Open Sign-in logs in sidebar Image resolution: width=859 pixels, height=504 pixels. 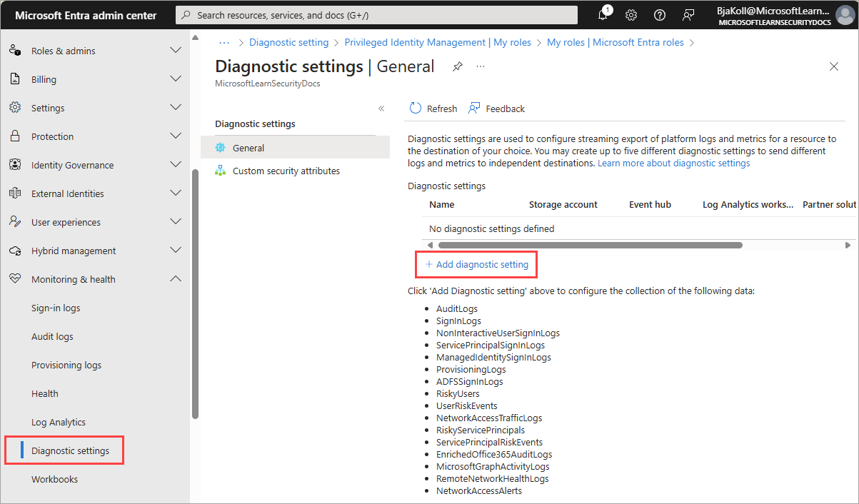pos(56,308)
